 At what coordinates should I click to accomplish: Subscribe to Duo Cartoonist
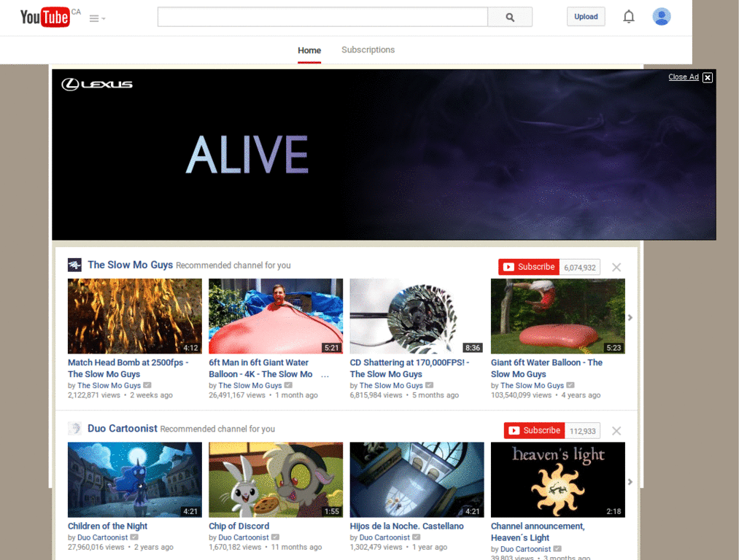534,430
